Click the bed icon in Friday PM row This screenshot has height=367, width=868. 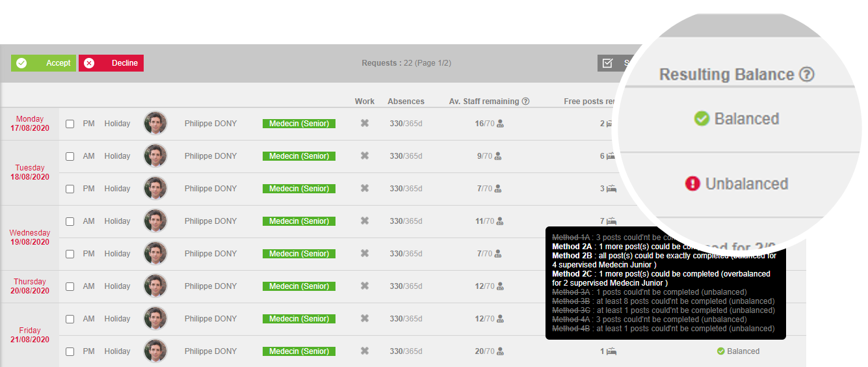pyautogui.click(x=611, y=351)
